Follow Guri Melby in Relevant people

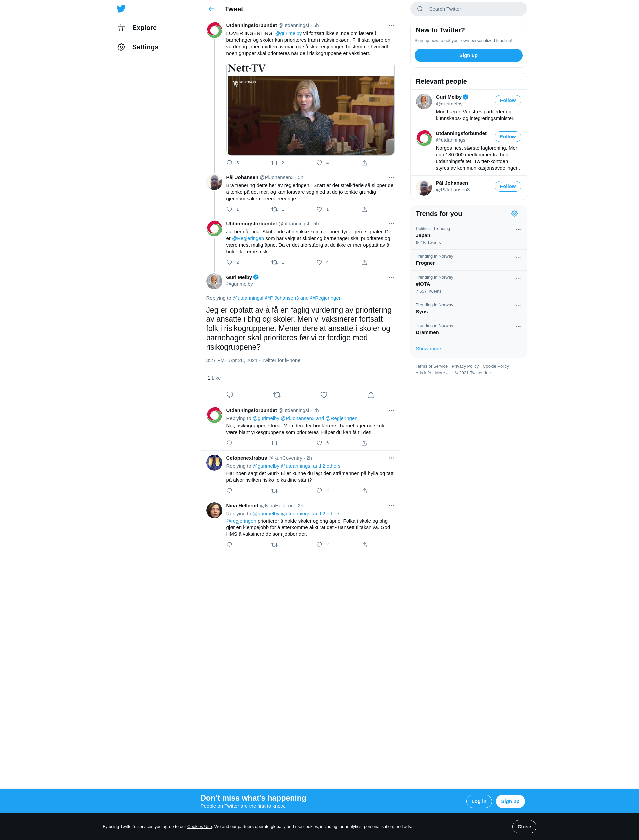508,100
